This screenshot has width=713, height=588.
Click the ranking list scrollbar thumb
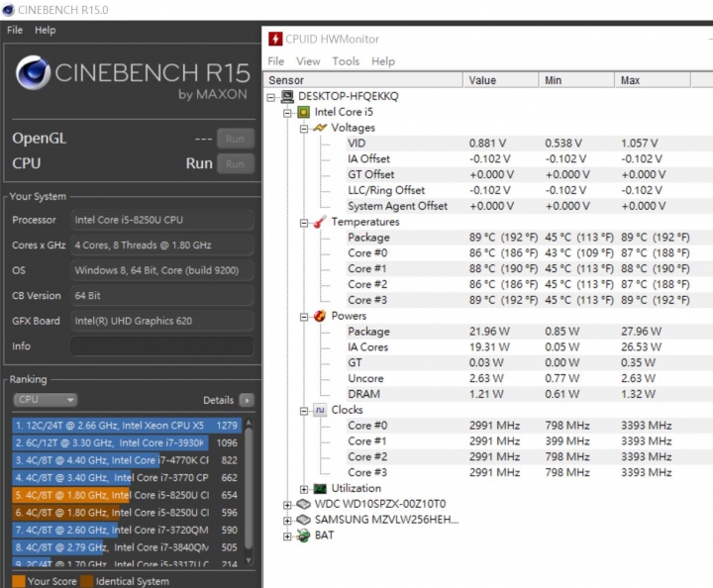point(249,488)
